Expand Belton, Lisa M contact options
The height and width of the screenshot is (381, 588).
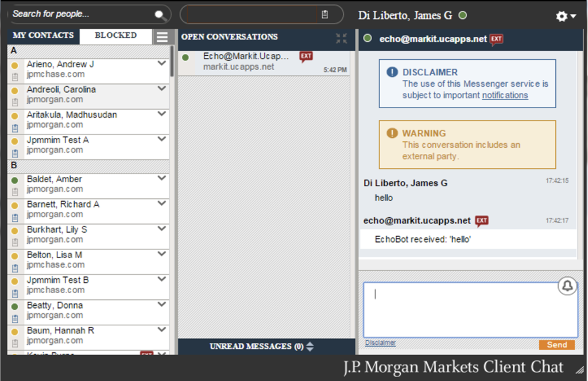161,253
